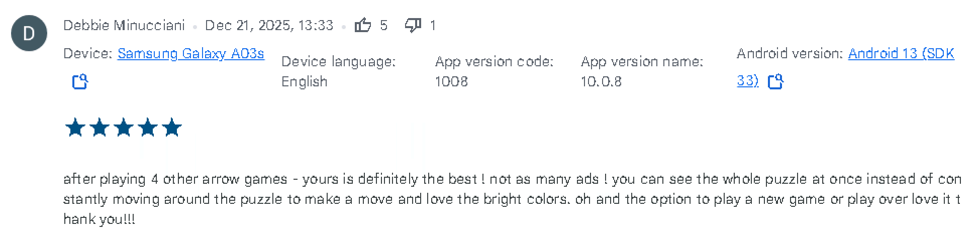This screenshot has width=980, height=244.
Task: Open the Android 13 (SDK 33) link
Action: (x=901, y=54)
